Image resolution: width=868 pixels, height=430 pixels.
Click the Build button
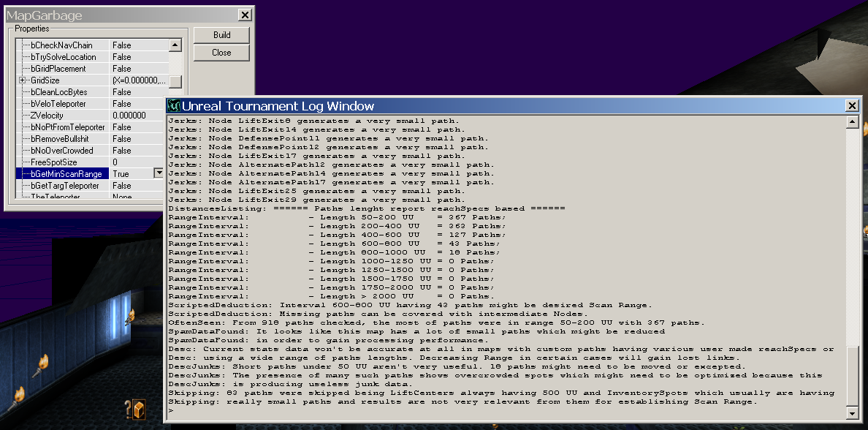tap(221, 34)
